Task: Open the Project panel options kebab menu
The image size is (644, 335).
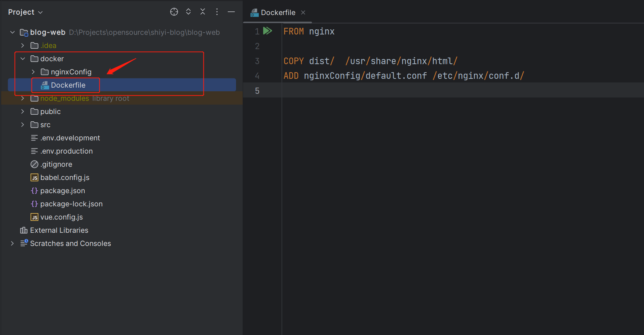Action: (217, 12)
